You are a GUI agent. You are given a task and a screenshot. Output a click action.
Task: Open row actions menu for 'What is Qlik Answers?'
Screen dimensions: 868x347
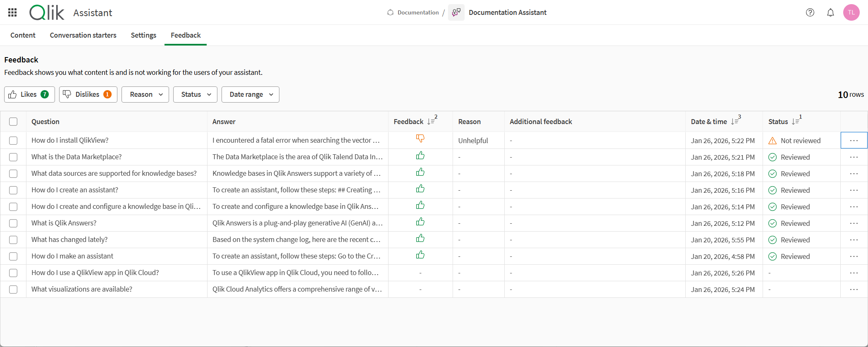tap(854, 223)
